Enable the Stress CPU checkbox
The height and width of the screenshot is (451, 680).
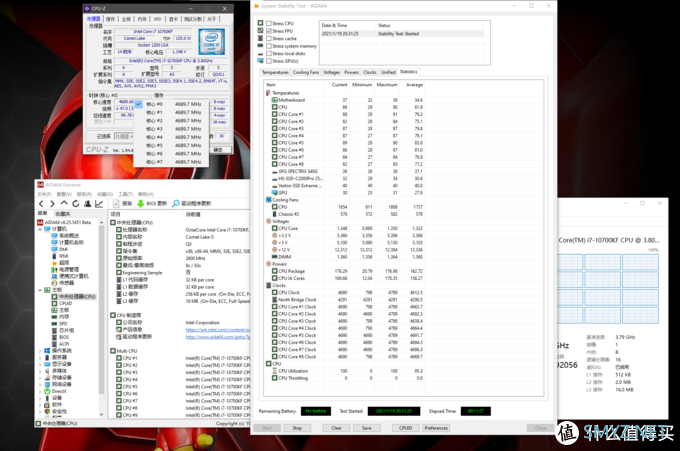click(269, 23)
